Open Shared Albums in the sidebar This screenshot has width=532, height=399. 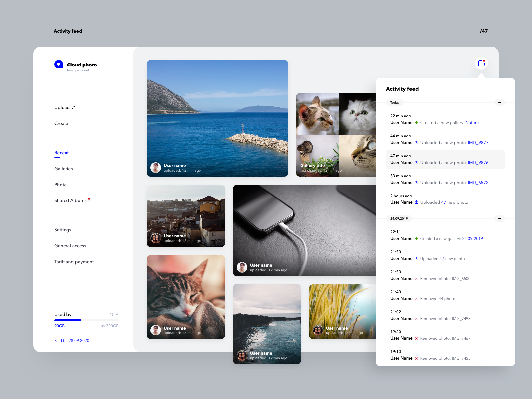coord(70,201)
